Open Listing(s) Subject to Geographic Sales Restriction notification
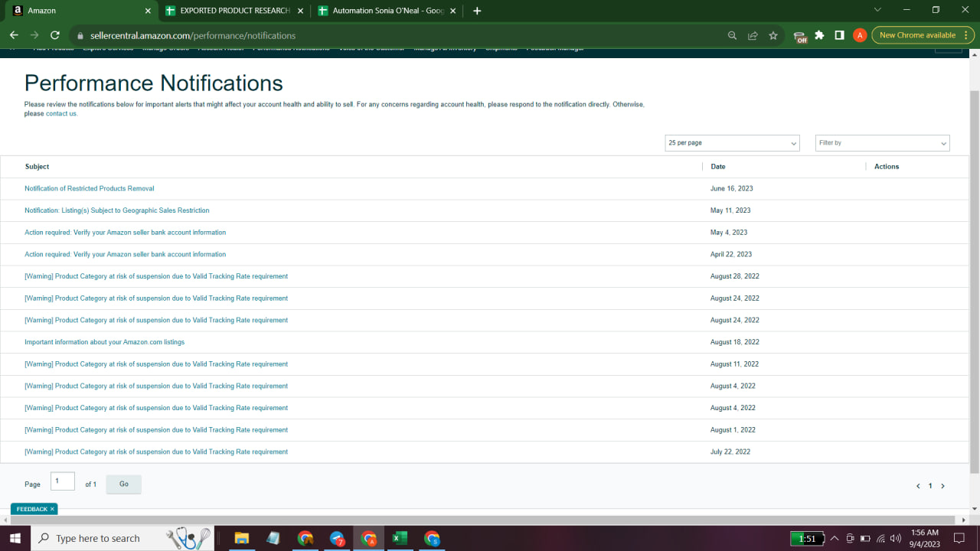980x551 pixels. [x=116, y=210]
